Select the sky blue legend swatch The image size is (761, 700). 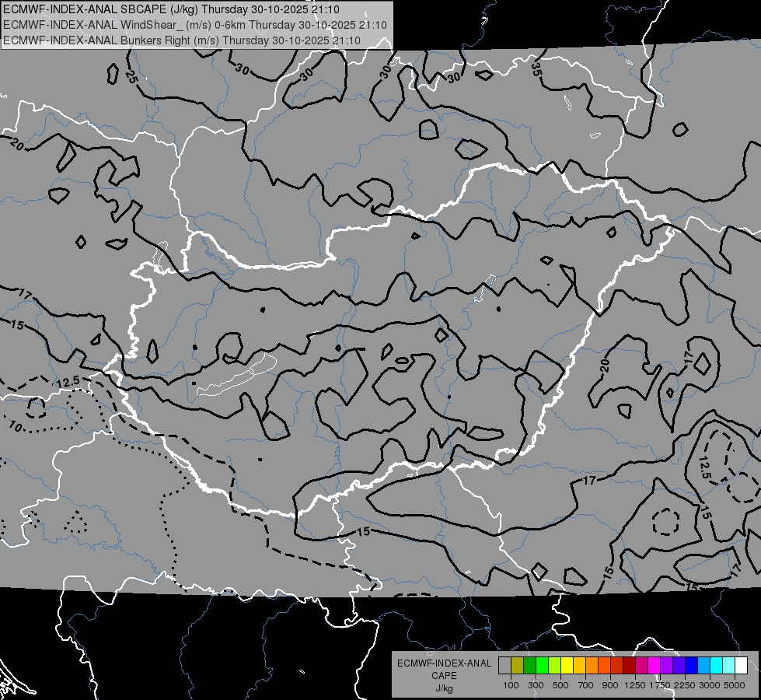(x=703, y=665)
